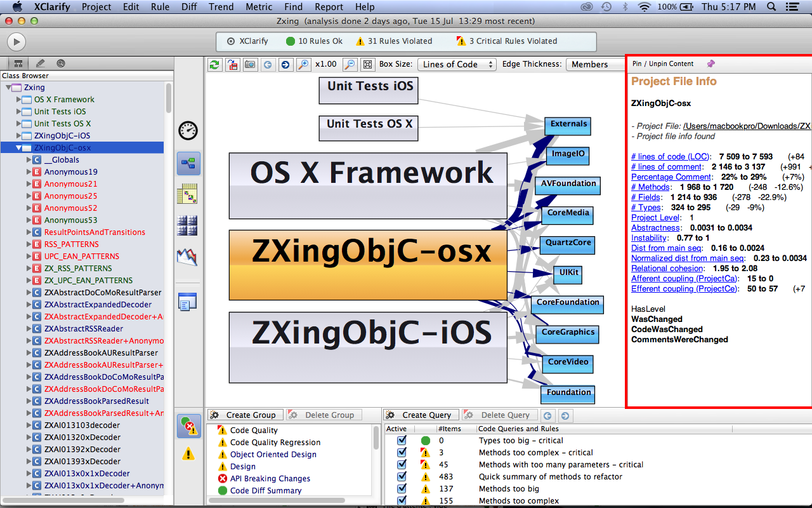The width and height of the screenshot is (812, 508).
Task: Select the API Breaking Changes group
Action: point(270,479)
